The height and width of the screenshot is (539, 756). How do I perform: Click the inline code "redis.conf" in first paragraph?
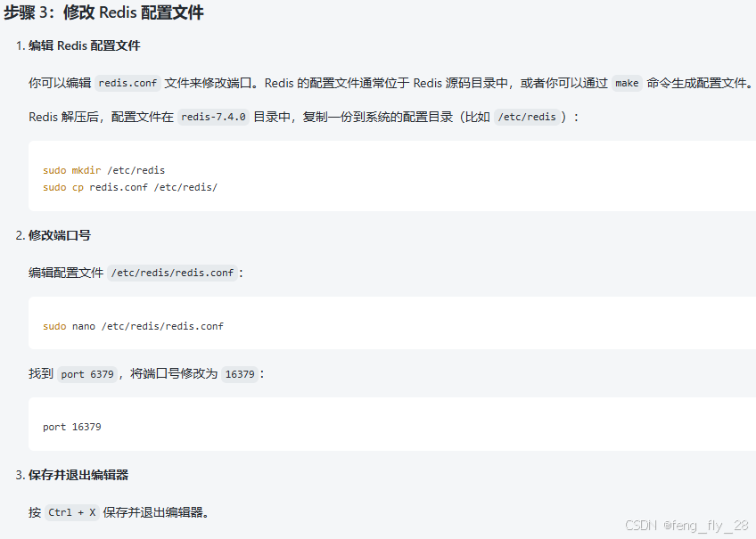(x=127, y=84)
